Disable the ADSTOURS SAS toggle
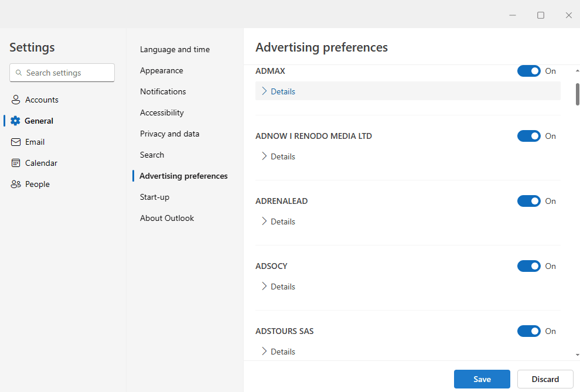Viewport: 580px width, 392px height. coord(529,330)
